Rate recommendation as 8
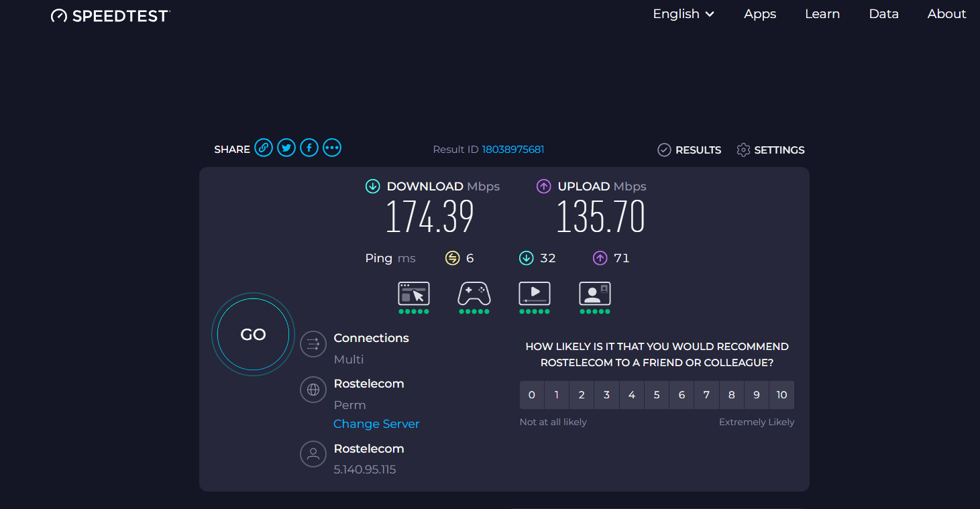Screen dimensions: 980x509 click(x=732, y=395)
